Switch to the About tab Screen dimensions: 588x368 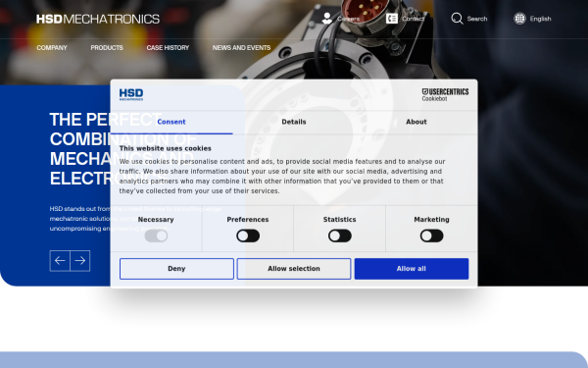[416, 122]
